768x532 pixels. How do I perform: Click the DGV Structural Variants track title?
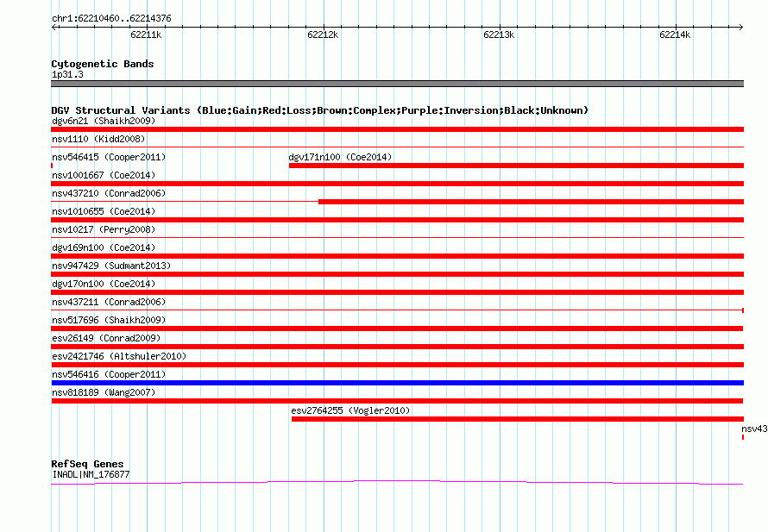(x=320, y=110)
